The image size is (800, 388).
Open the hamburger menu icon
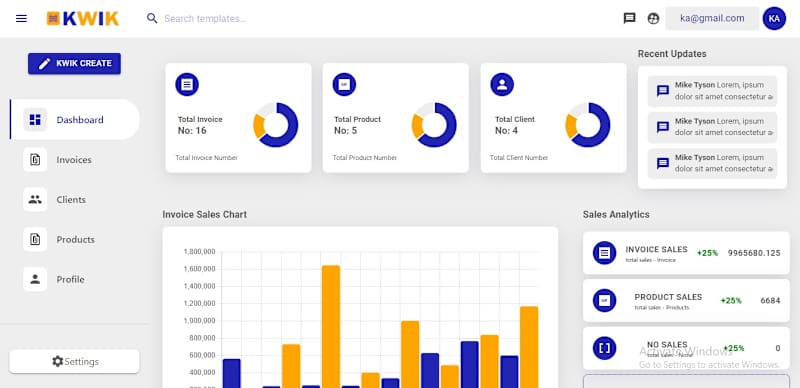tap(21, 19)
